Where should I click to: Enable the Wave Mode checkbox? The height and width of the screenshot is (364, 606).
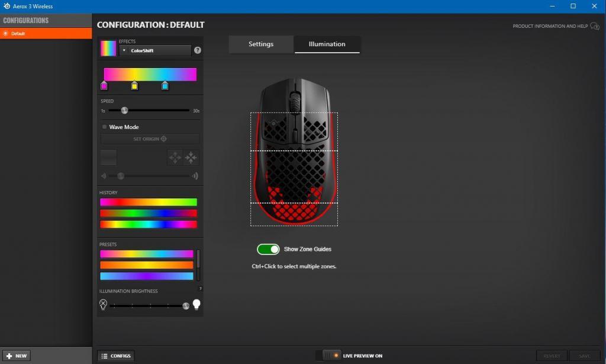[105, 127]
